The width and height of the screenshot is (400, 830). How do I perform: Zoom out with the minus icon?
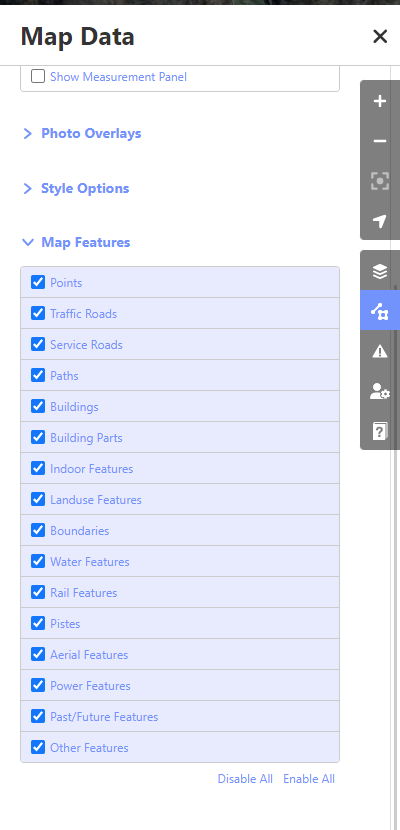click(x=380, y=141)
